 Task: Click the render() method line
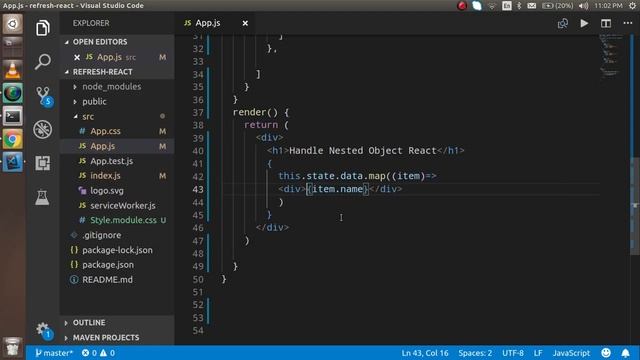(261, 112)
